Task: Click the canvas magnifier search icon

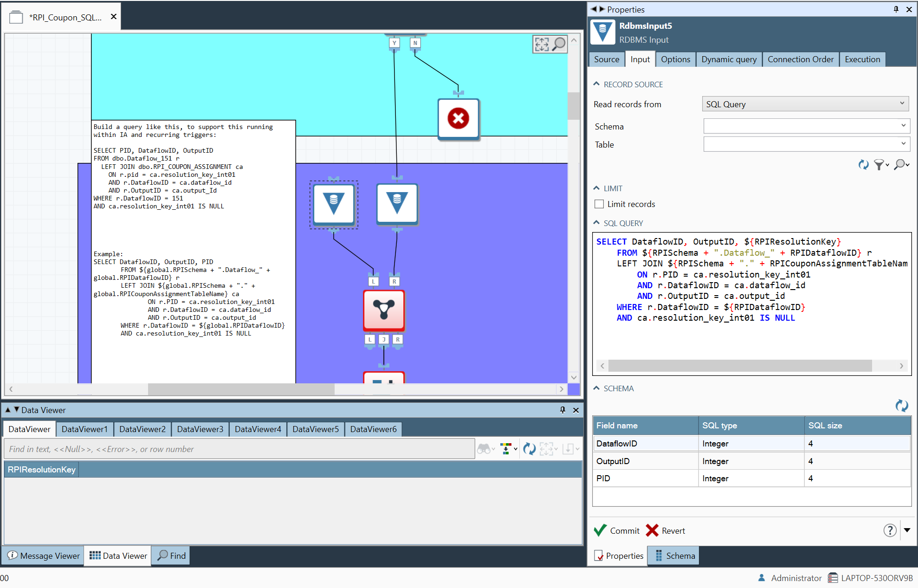Action: point(559,44)
